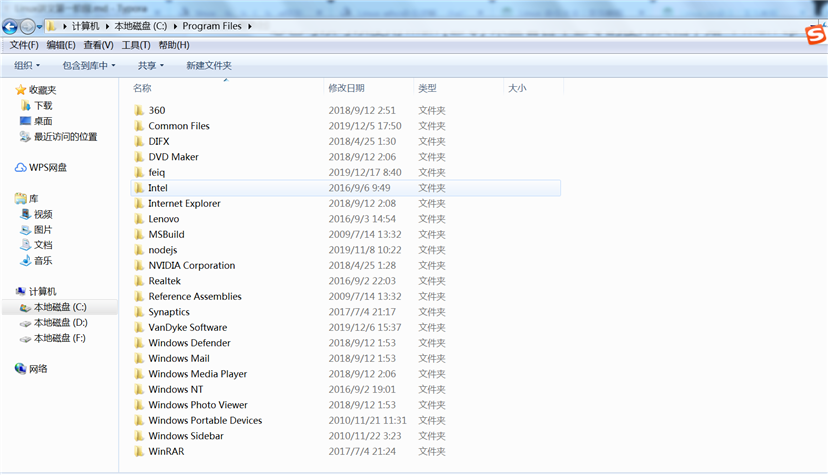Select the nodejs folder icon

(x=139, y=250)
